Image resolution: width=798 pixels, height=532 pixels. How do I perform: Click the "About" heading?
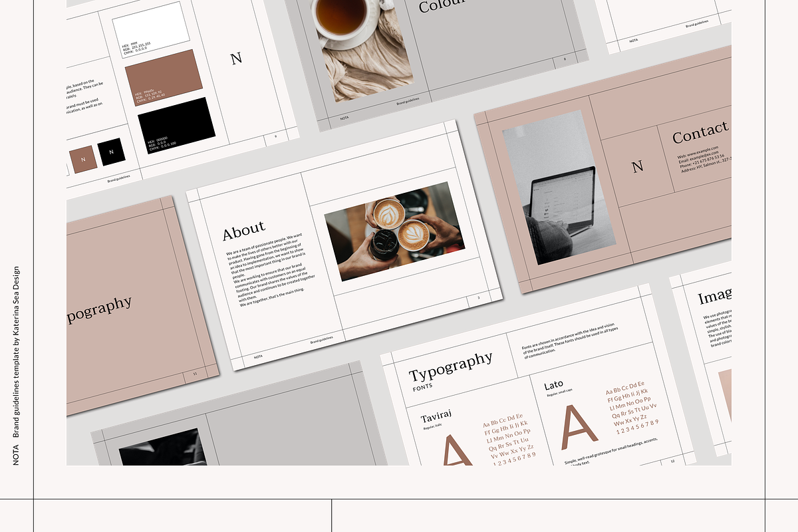pos(243,231)
